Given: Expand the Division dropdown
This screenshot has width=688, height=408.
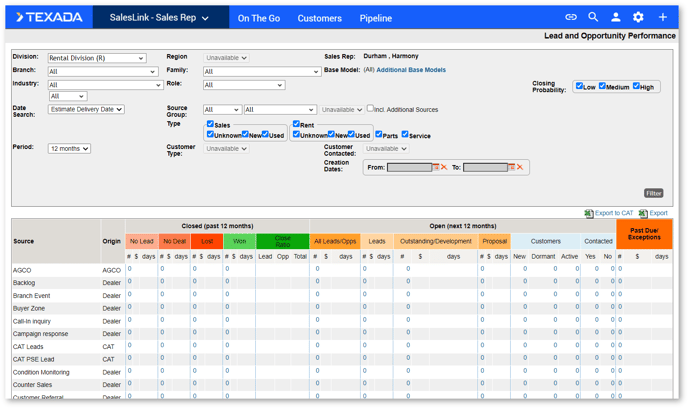Looking at the screenshot, I should (97, 58).
